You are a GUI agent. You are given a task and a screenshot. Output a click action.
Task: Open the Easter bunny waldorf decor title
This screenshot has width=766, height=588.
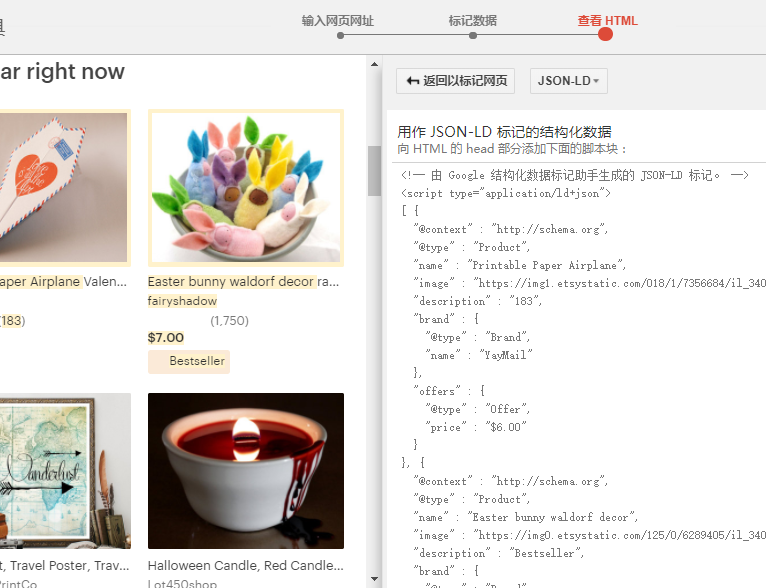231,282
